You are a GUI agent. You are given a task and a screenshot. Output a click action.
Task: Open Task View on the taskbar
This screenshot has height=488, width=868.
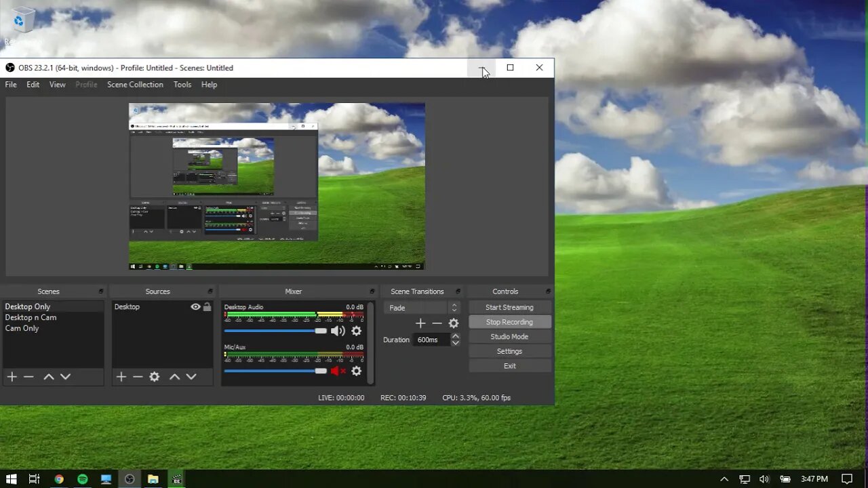(x=35, y=479)
